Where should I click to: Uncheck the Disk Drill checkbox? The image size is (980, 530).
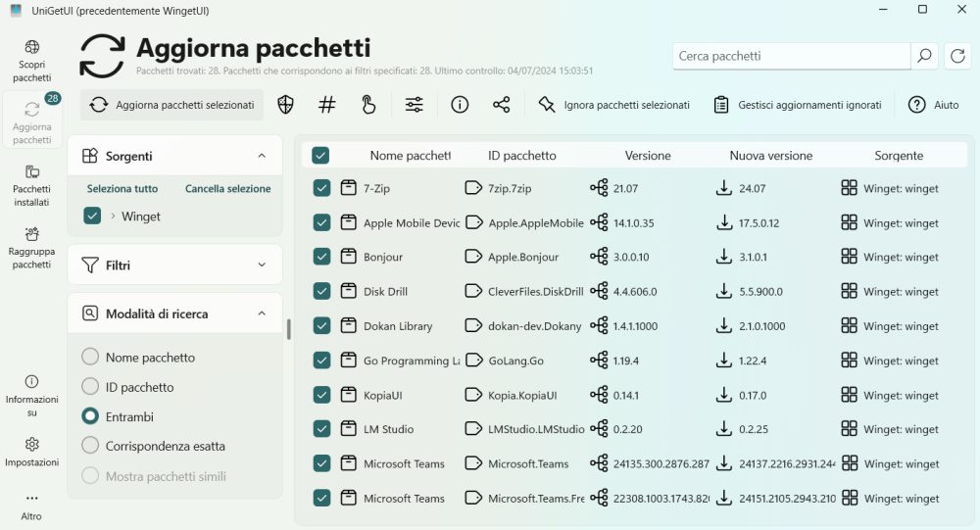point(321,291)
